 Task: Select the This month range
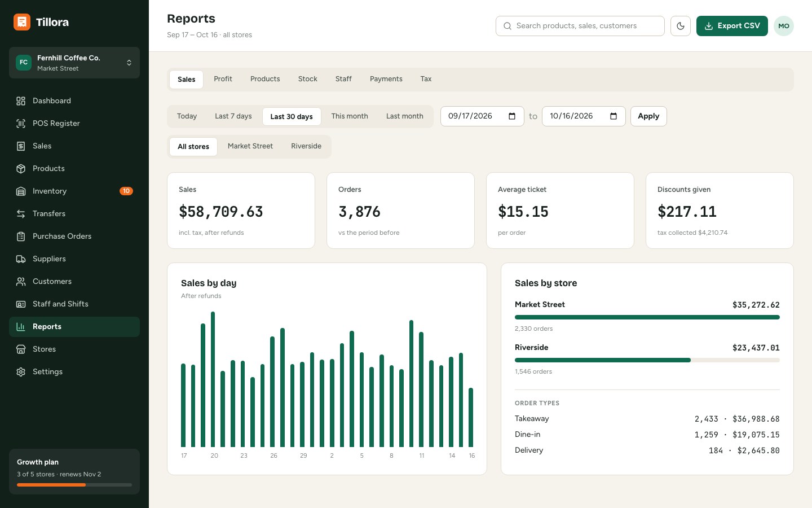click(350, 116)
